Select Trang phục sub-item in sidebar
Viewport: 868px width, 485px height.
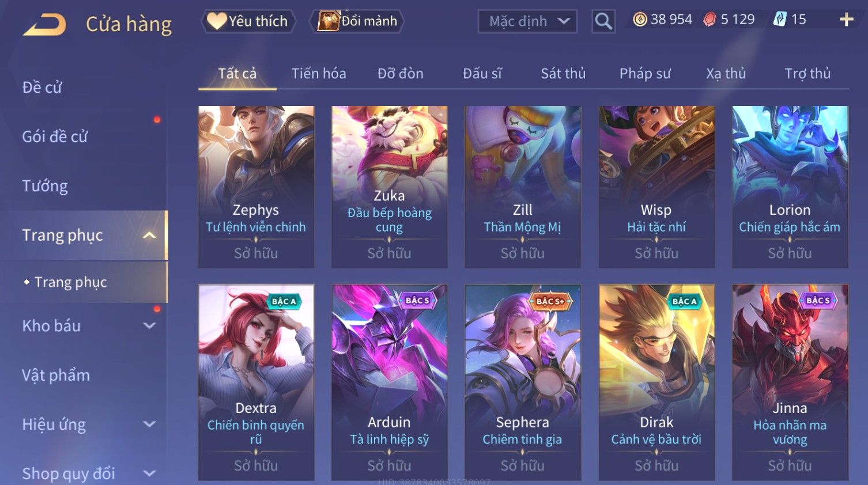70,282
